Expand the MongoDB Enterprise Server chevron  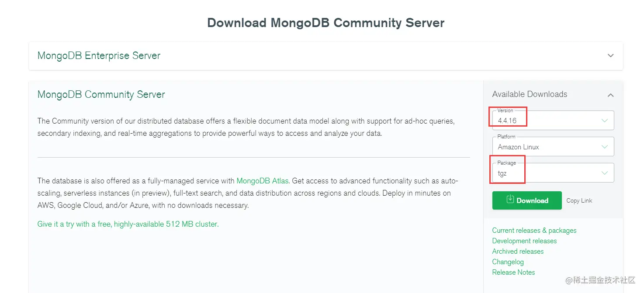610,55
